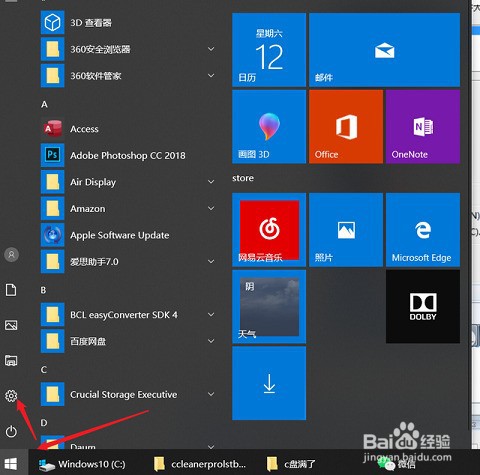The image size is (480, 475).
Task: Click the download arrow tile
Action: 269,383
